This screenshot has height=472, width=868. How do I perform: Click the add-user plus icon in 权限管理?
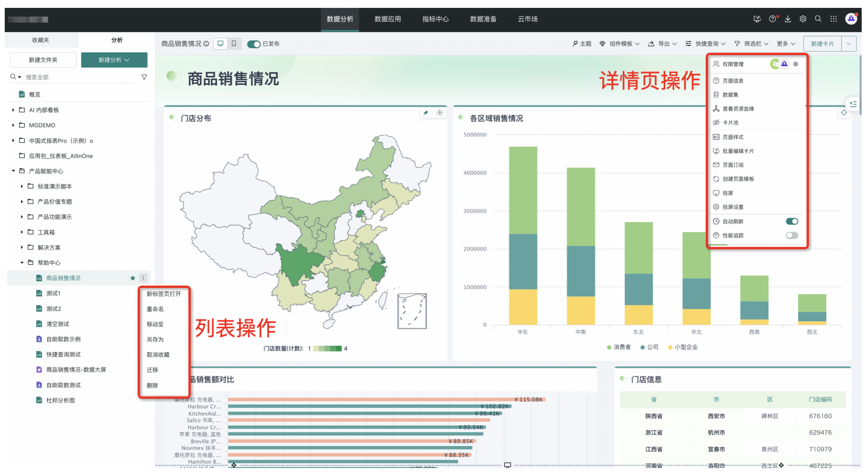[x=795, y=64]
